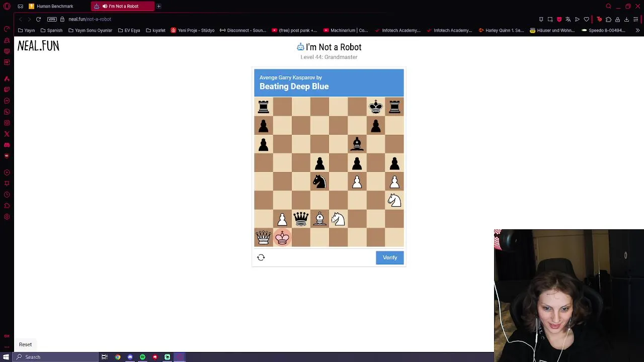Open the NEAL.FUN logo link
The height and width of the screenshot is (362, 644).
(x=38, y=46)
